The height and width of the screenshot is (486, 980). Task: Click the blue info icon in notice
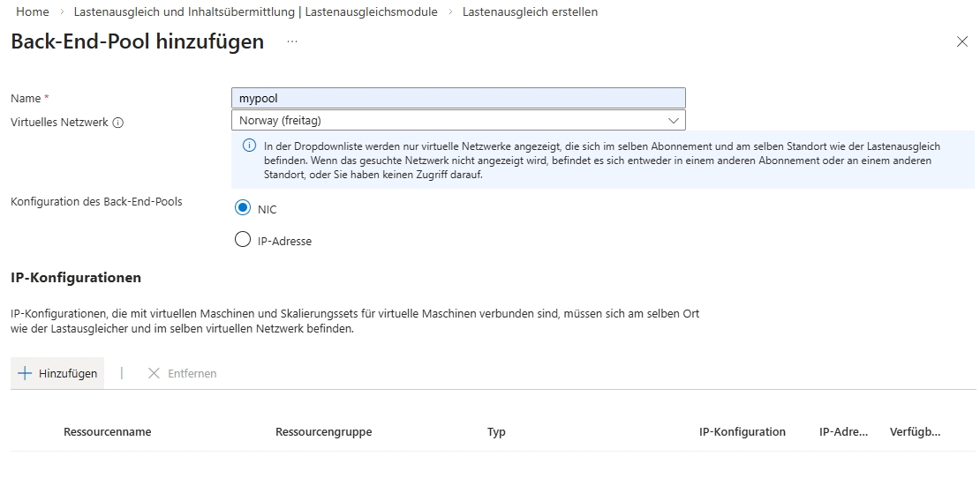coord(249,146)
